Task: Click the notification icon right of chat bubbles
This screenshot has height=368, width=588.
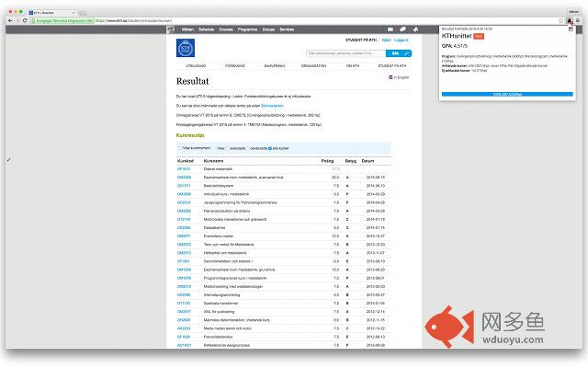Action: [x=415, y=29]
